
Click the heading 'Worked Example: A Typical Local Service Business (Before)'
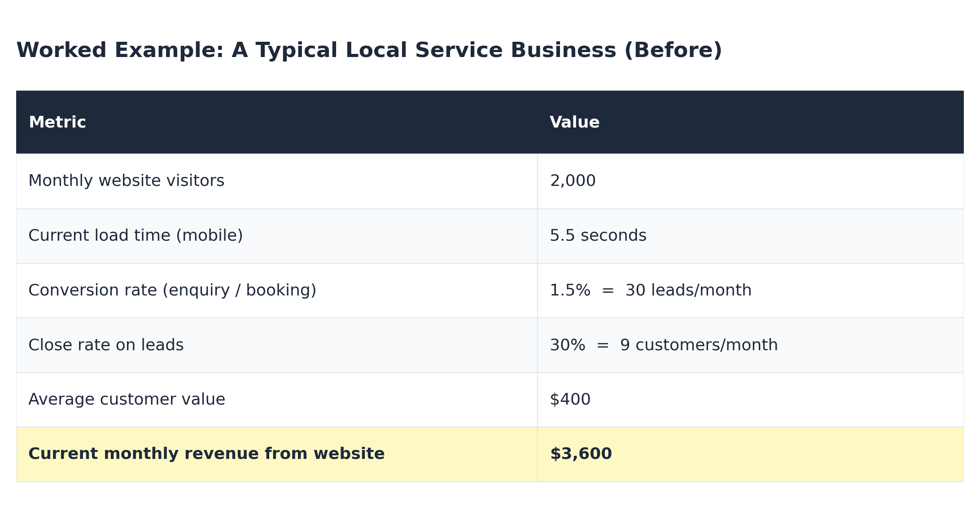[369, 50]
